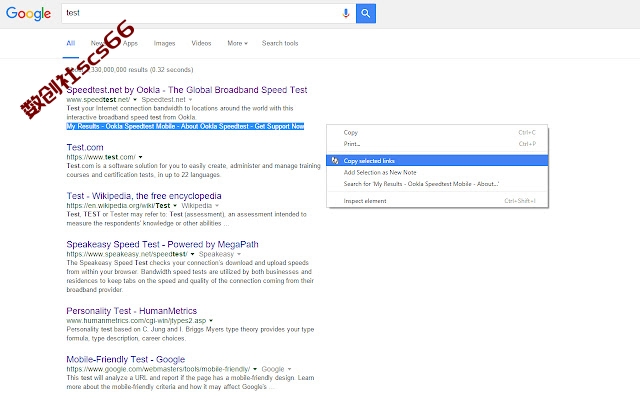Expand arrow after en.wikipedia.org/wiki/Test URL
Screen dimensions: 640x400
coord(175,206)
